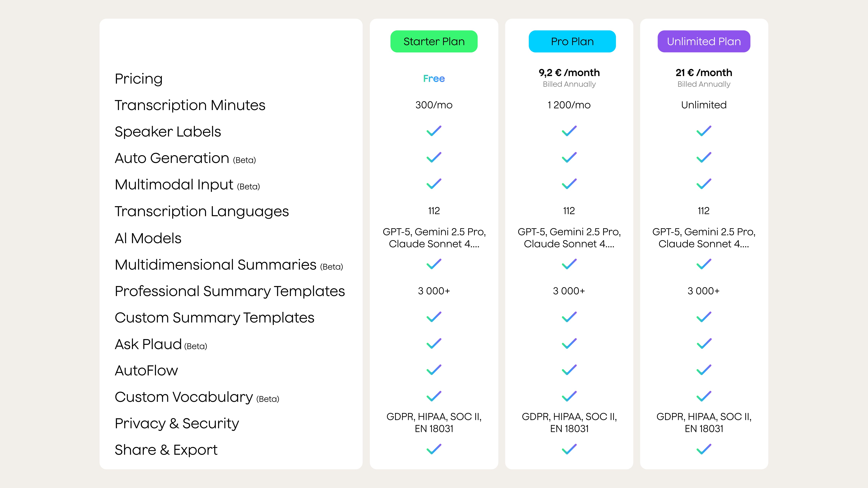Screen dimensions: 868x488
Task: Click the Transcription Minutes row label
Action: tap(190, 105)
